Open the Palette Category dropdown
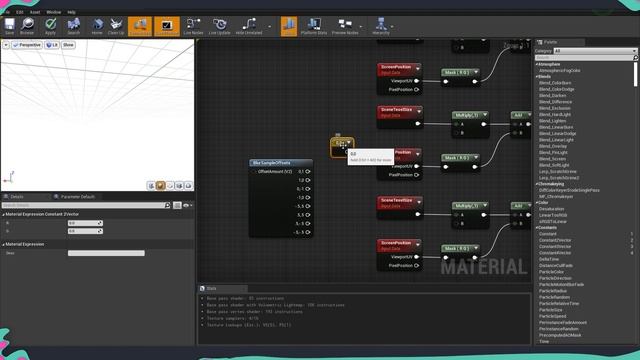Screen dimensions: 640x360 pos(595,51)
